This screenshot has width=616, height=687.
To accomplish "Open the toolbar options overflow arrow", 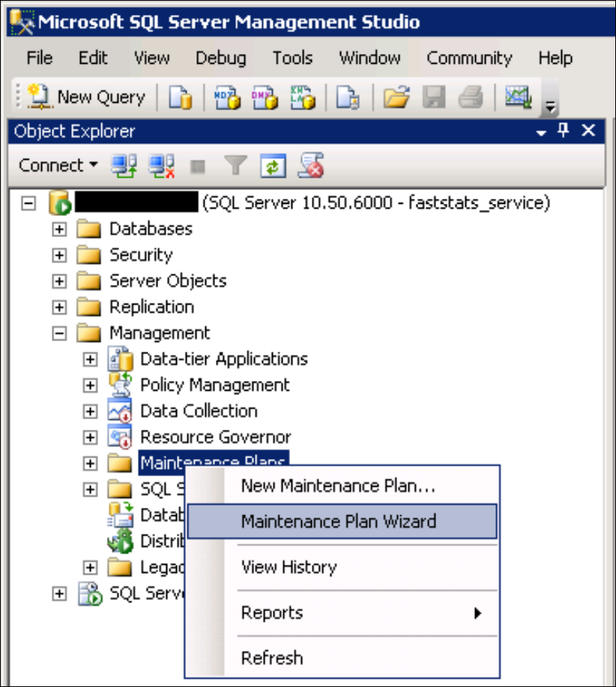I will pyautogui.click(x=550, y=106).
